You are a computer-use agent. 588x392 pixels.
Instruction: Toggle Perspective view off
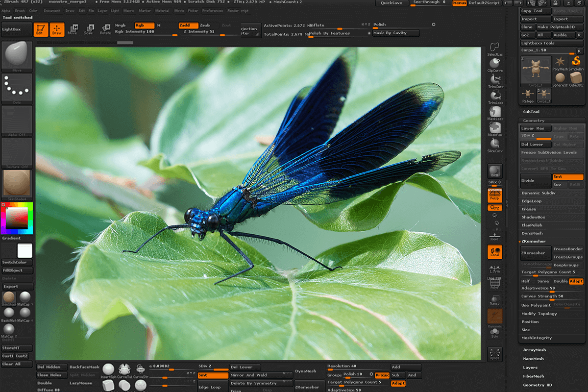(495, 195)
